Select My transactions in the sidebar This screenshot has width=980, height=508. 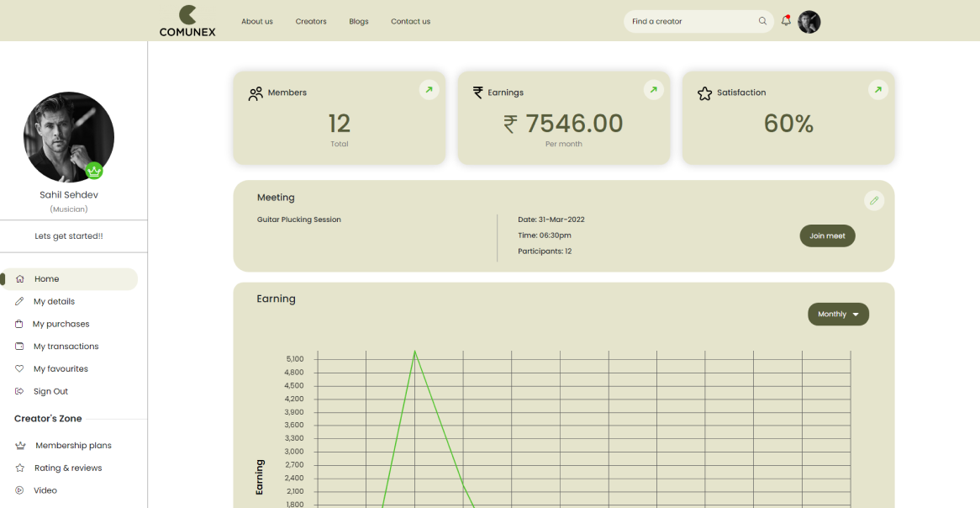pos(66,347)
